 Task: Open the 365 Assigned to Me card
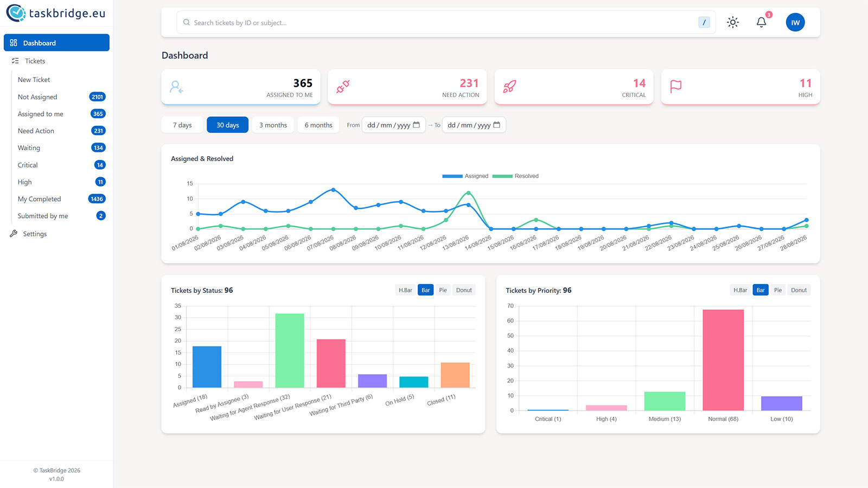pos(241,87)
